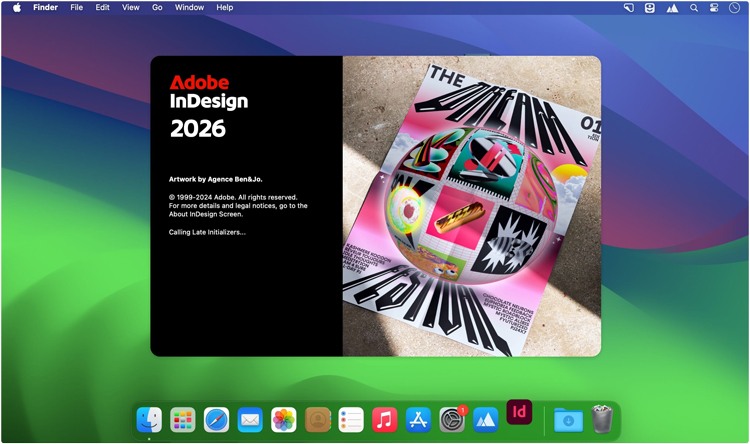Open Finder from the Dock

pos(149,419)
